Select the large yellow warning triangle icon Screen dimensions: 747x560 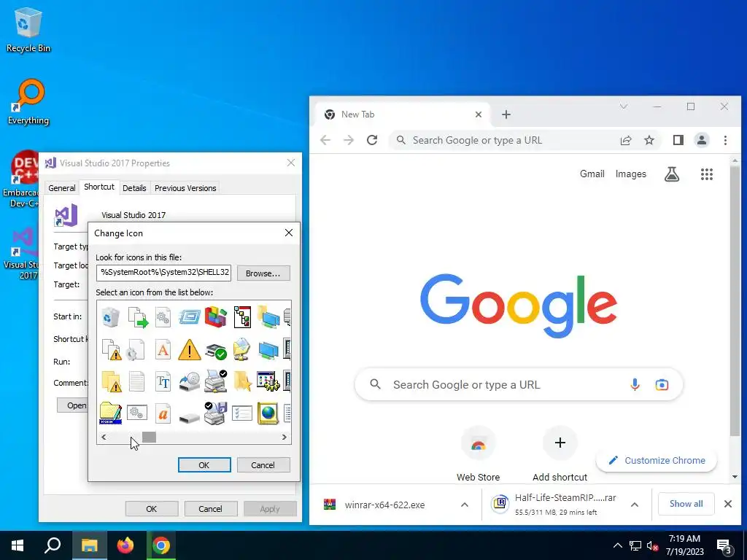189,349
